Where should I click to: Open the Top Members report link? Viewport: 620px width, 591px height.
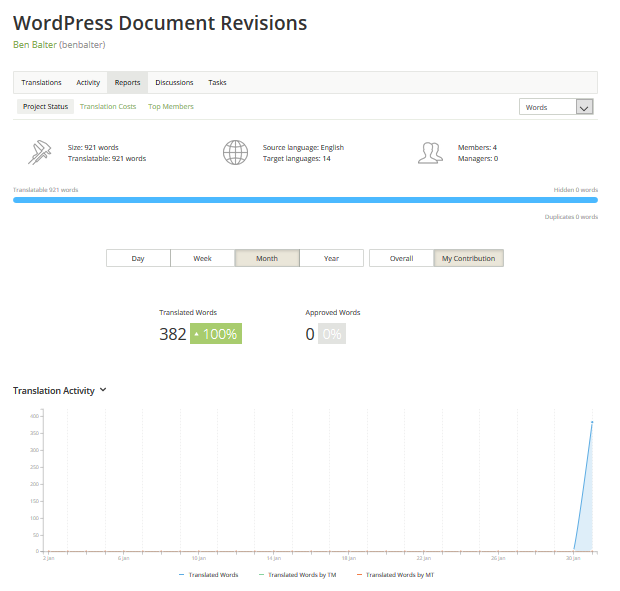(171, 107)
